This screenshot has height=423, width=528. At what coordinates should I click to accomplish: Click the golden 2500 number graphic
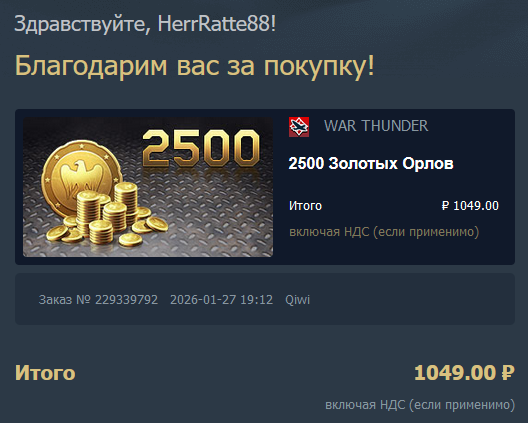click(x=201, y=148)
